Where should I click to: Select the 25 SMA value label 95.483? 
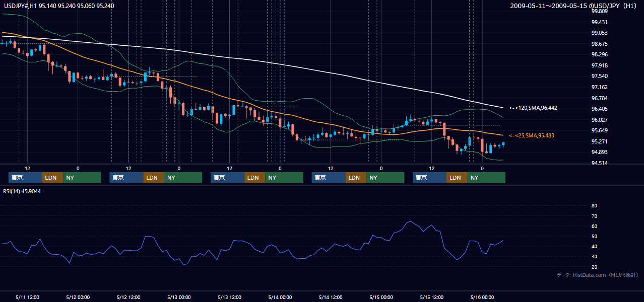pyautogui.click(x=531, y=136)
